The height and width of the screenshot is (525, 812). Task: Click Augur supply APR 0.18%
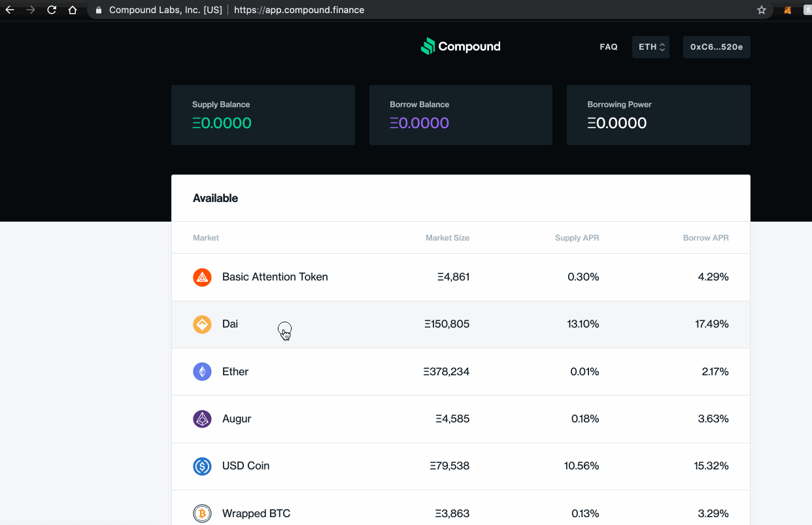point(585,419)
